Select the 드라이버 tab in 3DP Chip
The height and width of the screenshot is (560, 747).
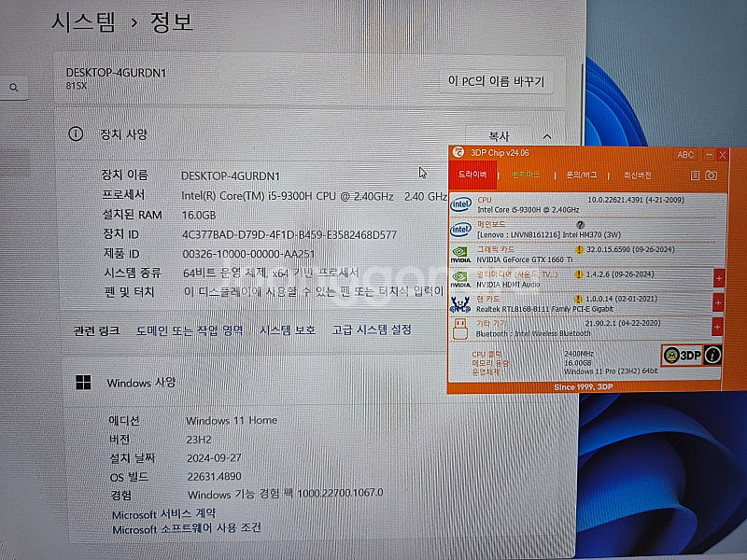tap(472, 175)
